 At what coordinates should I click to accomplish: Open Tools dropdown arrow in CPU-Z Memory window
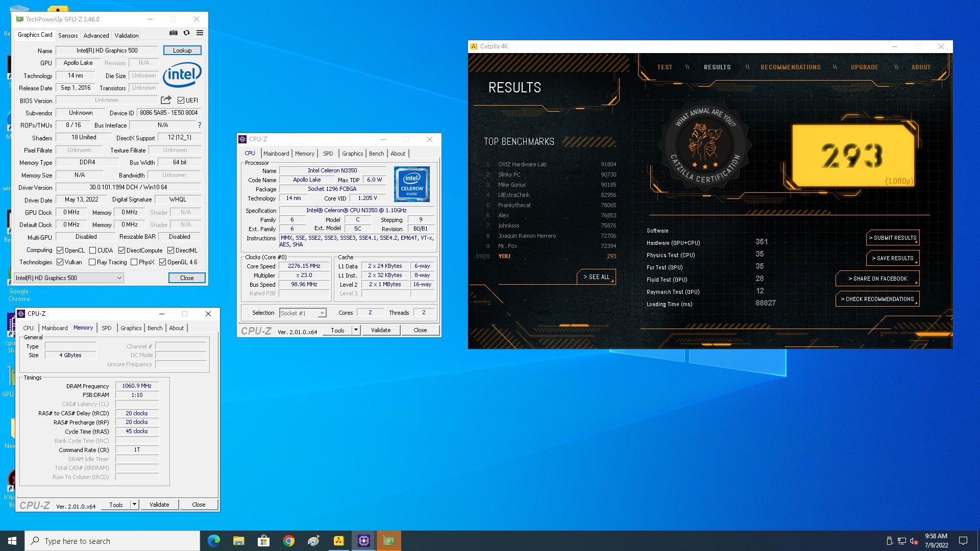tap(135, 505)
